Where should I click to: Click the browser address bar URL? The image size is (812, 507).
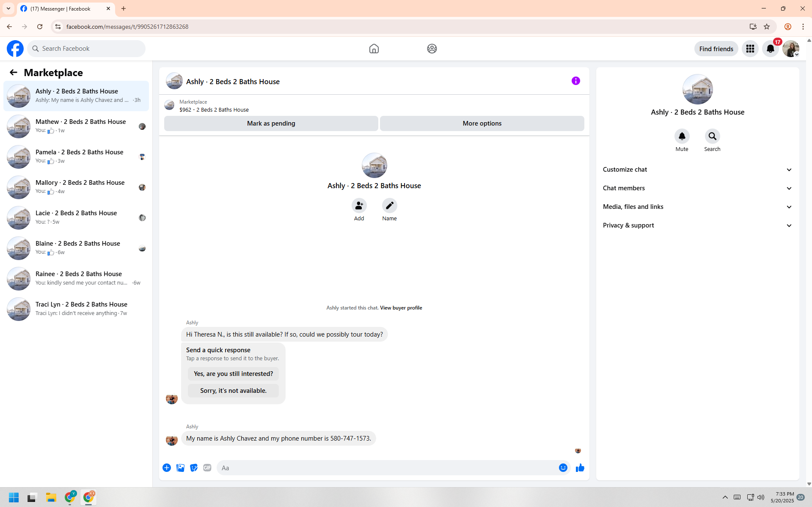click(127, 27)
